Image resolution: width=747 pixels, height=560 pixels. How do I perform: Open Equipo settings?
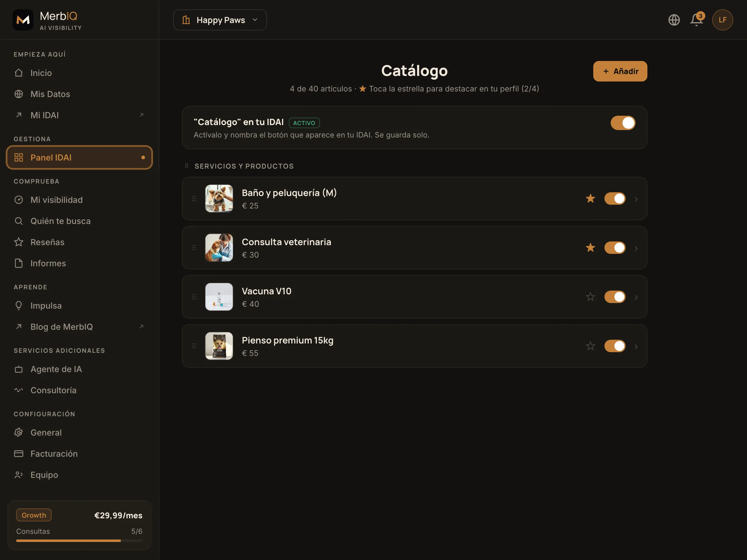79,475
